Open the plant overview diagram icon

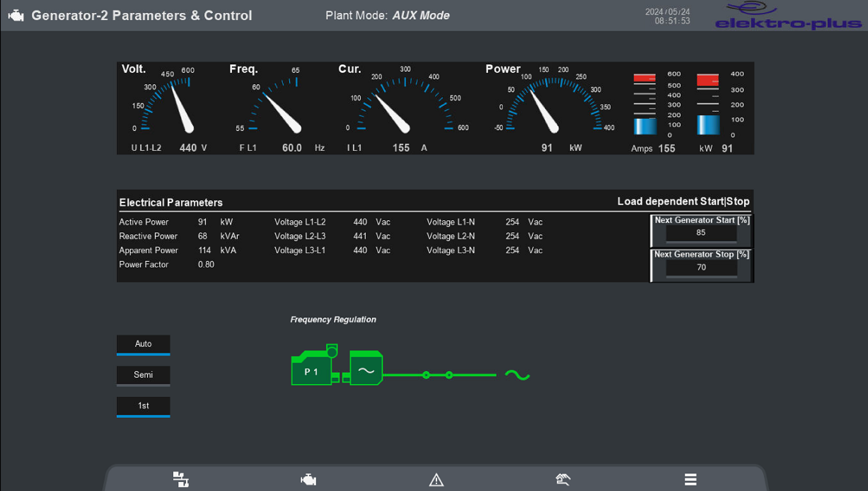coord(181,479)
